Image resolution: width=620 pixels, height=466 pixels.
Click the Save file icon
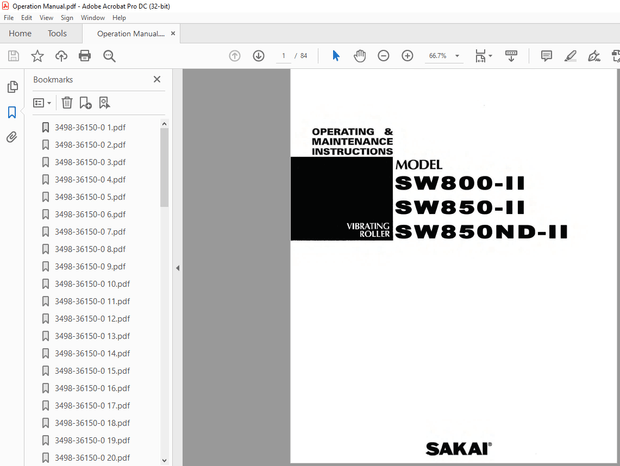13,56
